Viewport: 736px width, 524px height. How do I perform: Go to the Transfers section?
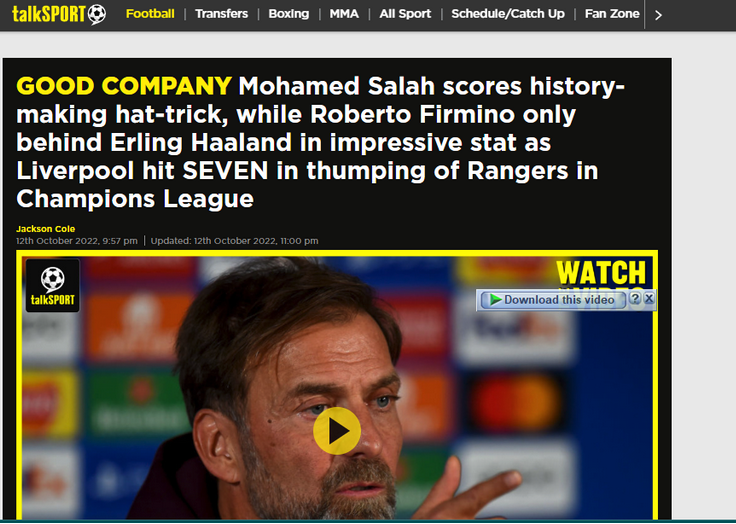[222, 14]
